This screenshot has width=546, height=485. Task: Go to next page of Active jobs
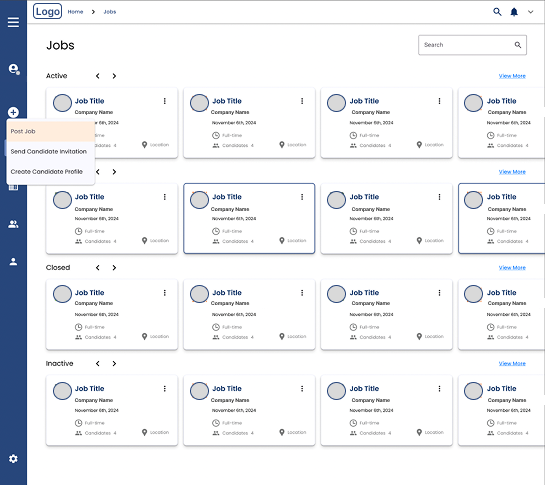pyautogui.click(x=114, y=76)
